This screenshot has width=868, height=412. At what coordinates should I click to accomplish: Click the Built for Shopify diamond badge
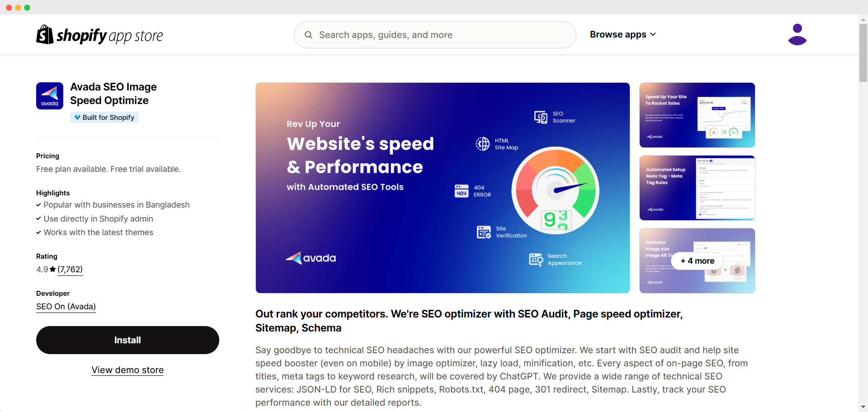[x=77, y=117]
